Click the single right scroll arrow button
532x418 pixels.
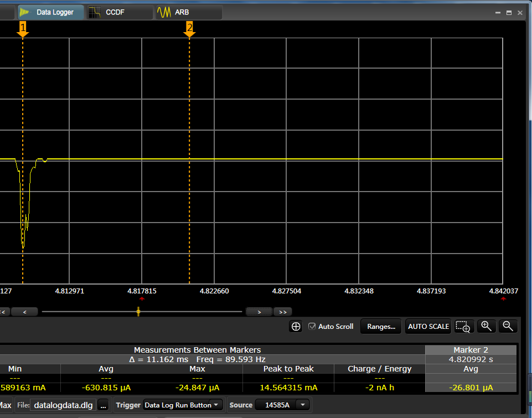click(x=259, y=312)
